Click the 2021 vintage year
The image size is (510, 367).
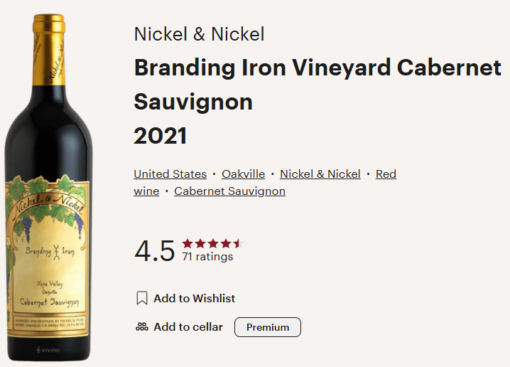160,136
